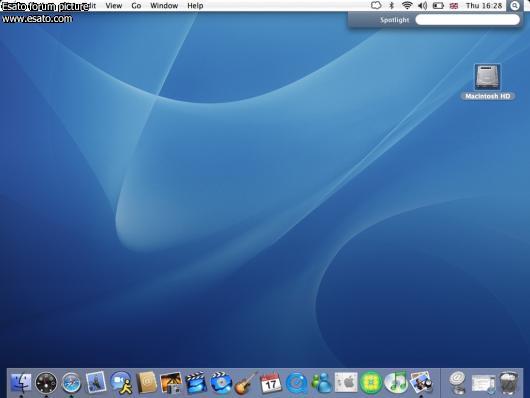Image resolution: width=530 pixels, height=398 pixels.
Task: Select the Macintosh HD drive icon
Action: (487, 77)
